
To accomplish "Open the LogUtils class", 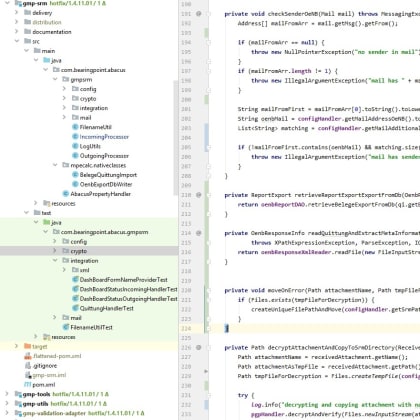I will tap(90, 146).
